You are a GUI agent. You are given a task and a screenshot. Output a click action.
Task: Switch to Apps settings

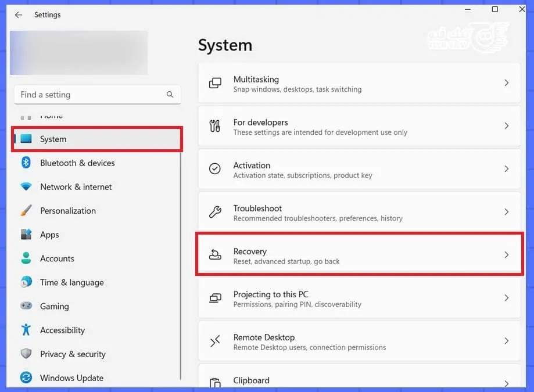pos(97,235)
